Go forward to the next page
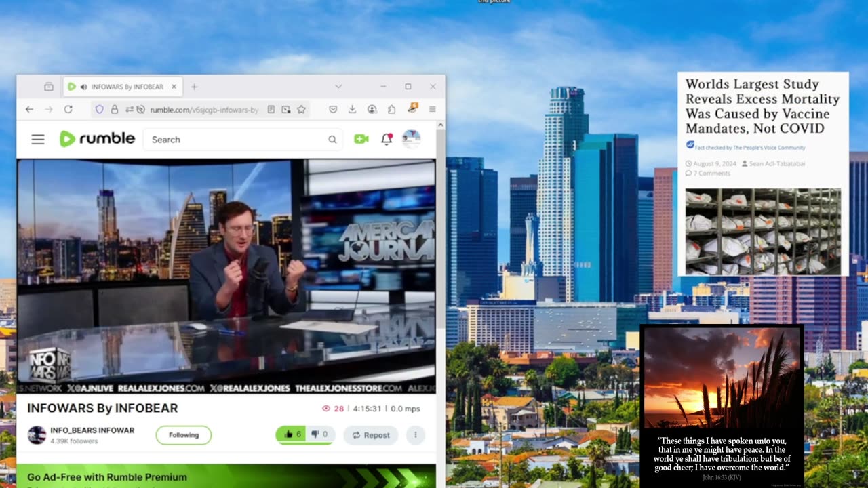The image size is (868, 488). click(49, 109)
